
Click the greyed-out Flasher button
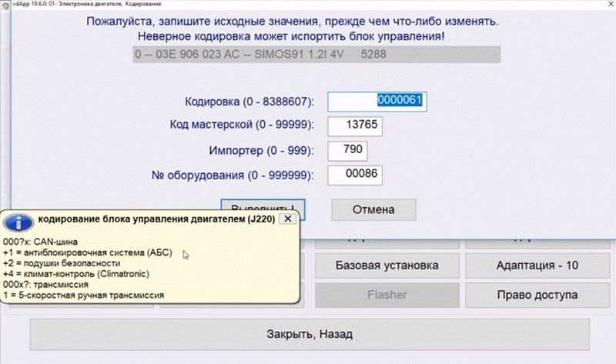[387, 295]
